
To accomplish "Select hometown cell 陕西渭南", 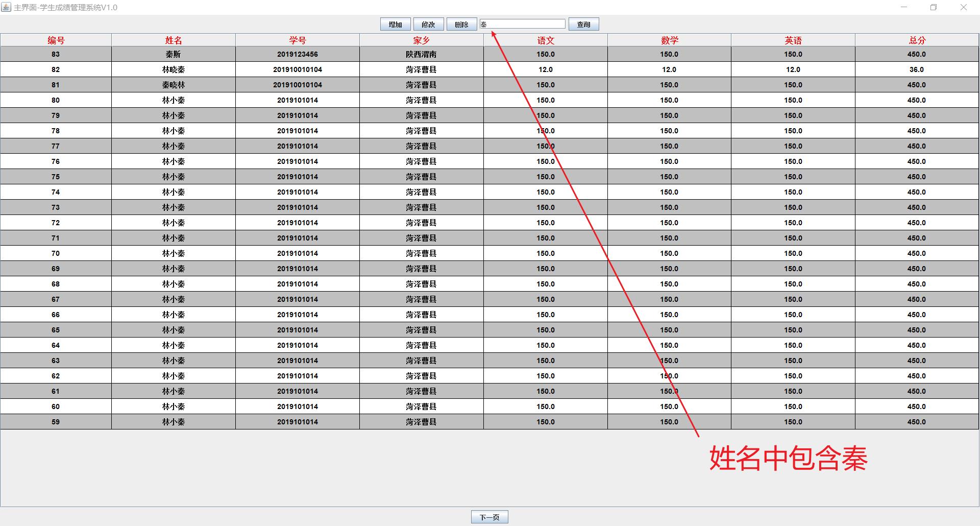I will [x=422, y=54].
